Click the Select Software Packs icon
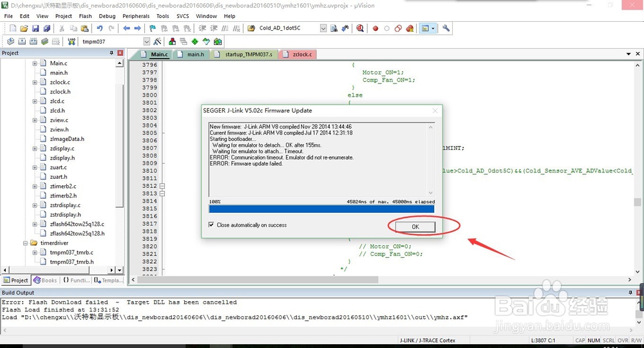This screenshot has width=644, height=348. (206, 41)
